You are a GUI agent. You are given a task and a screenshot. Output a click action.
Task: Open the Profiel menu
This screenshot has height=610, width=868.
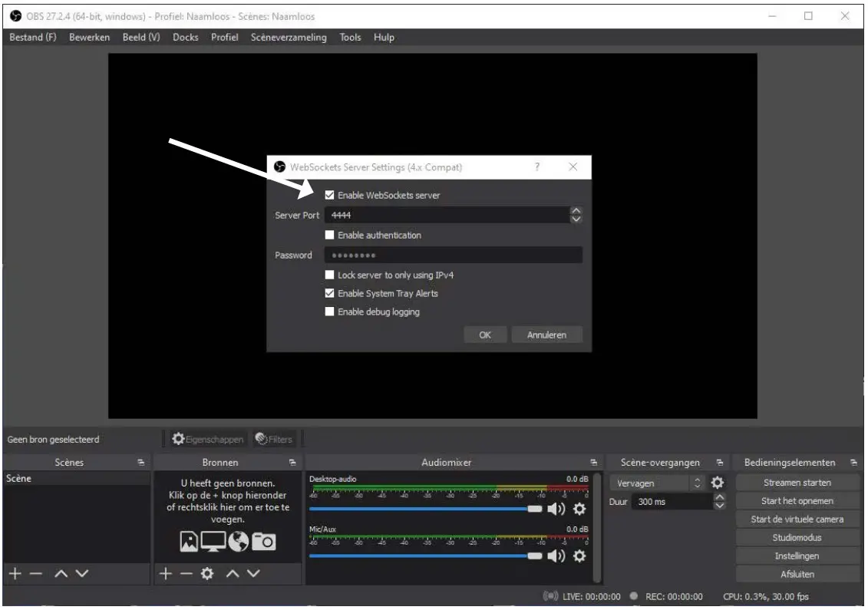[x=224, y=37]
